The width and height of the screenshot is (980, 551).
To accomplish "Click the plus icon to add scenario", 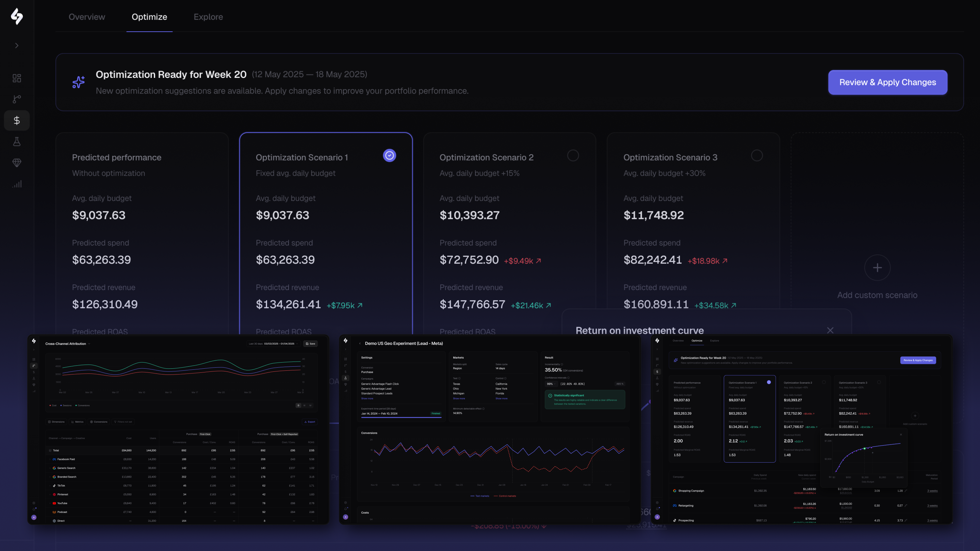I will [877, 268].
